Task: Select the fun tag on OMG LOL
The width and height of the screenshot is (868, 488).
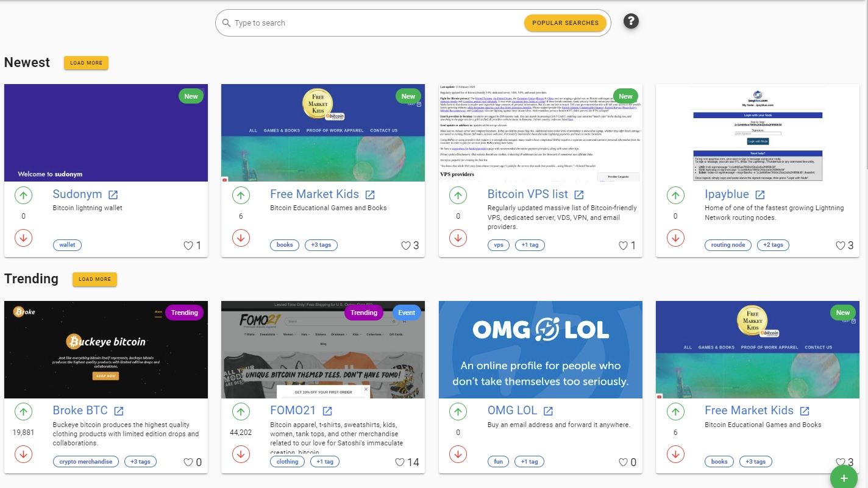Action: coord(499,462)
